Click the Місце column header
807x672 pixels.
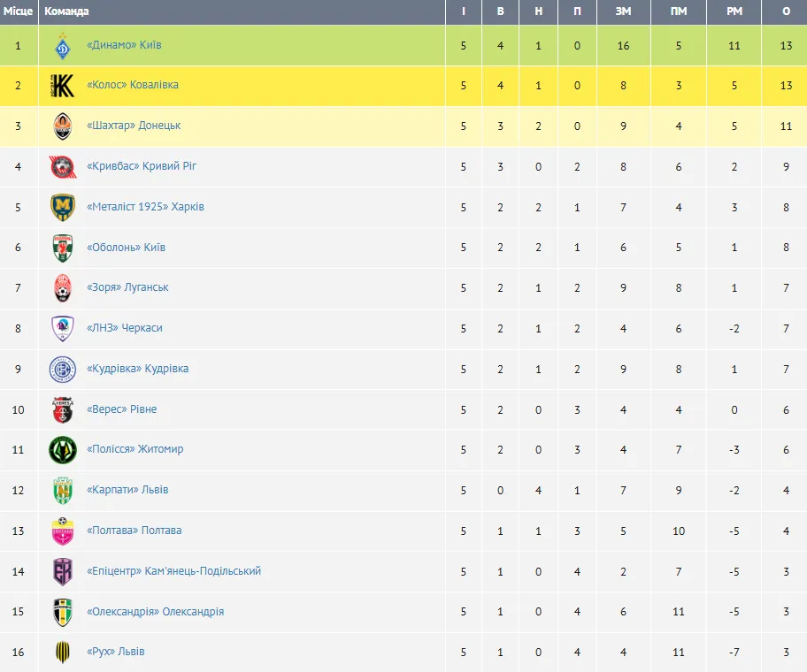click(x=19, y=11)
